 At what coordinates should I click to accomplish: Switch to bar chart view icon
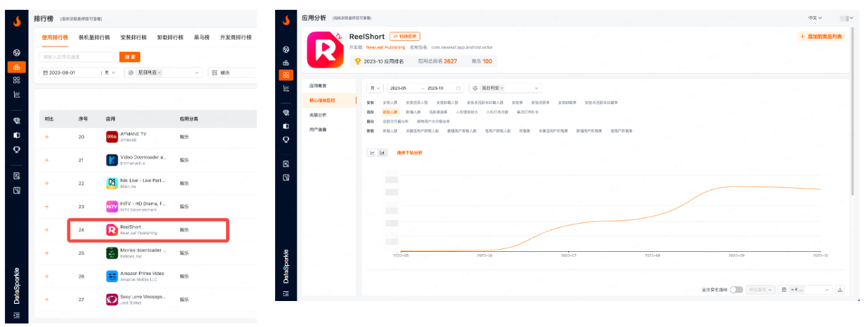[382, 152]
